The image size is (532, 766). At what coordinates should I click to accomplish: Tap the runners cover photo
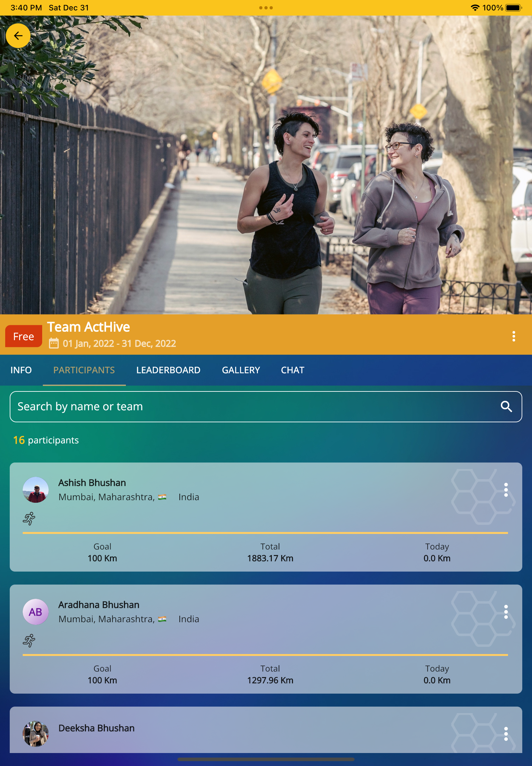[x=266, y=165]
